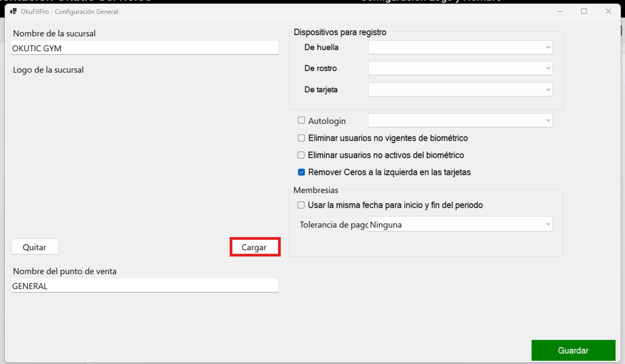Click the OkuFitPro app icon in title bar

pos(13,11)
